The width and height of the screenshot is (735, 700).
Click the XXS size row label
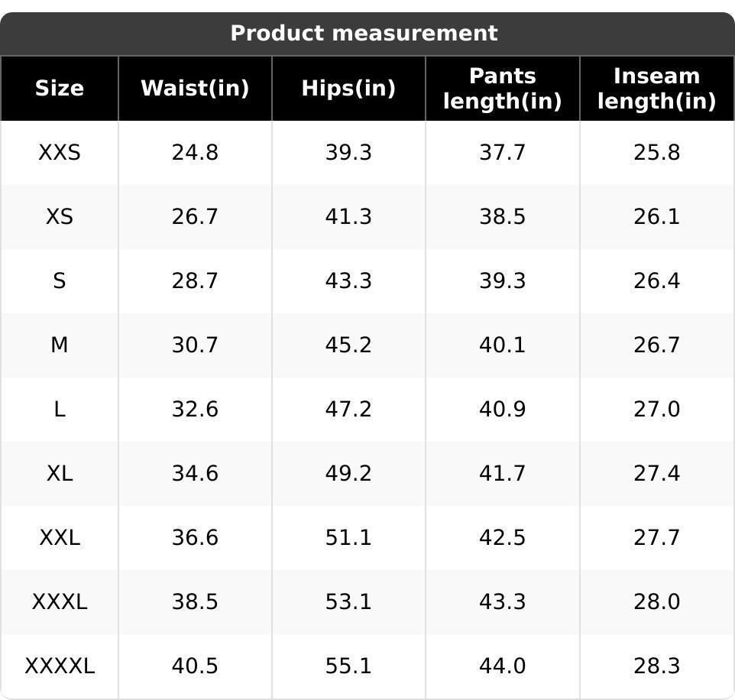coord(60,152)
